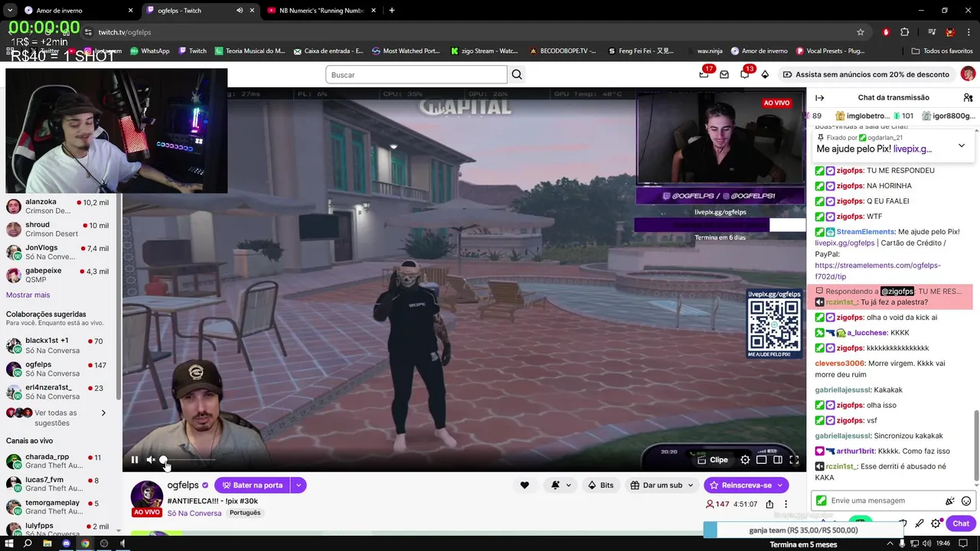
Task: Send message with purple Chat button
Action: point(961,523)
